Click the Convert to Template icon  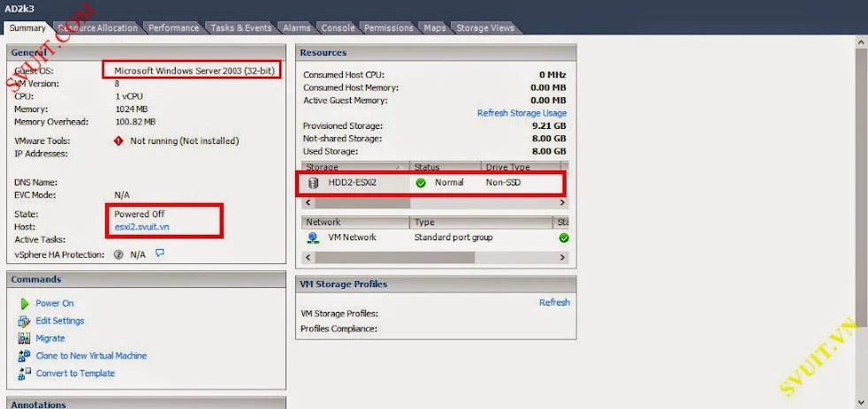click(x=24, y=374)
